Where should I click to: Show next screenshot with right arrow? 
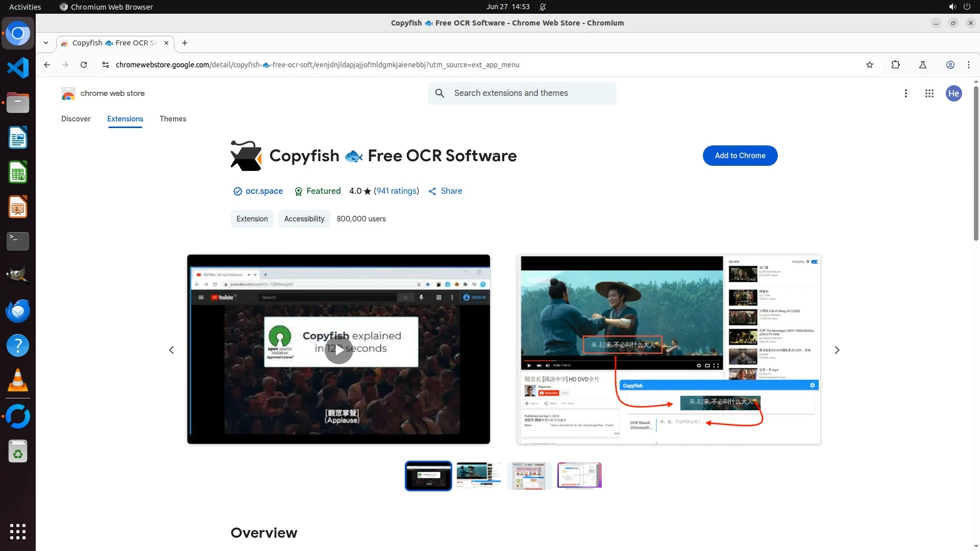click(x=837, y=350)
